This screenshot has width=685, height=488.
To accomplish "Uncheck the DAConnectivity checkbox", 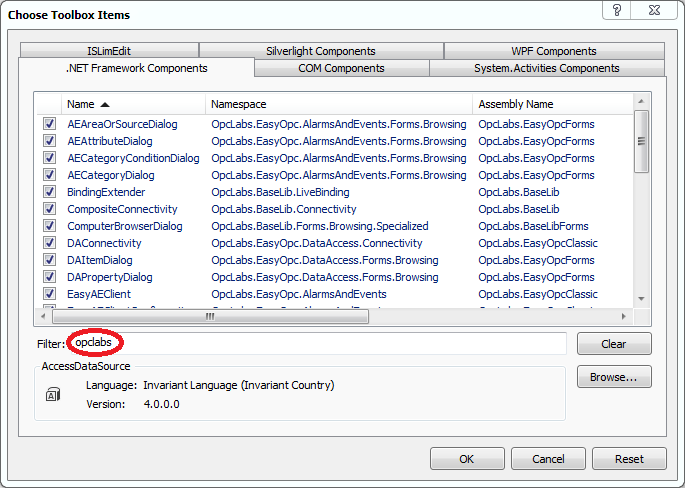I will 49,242.
